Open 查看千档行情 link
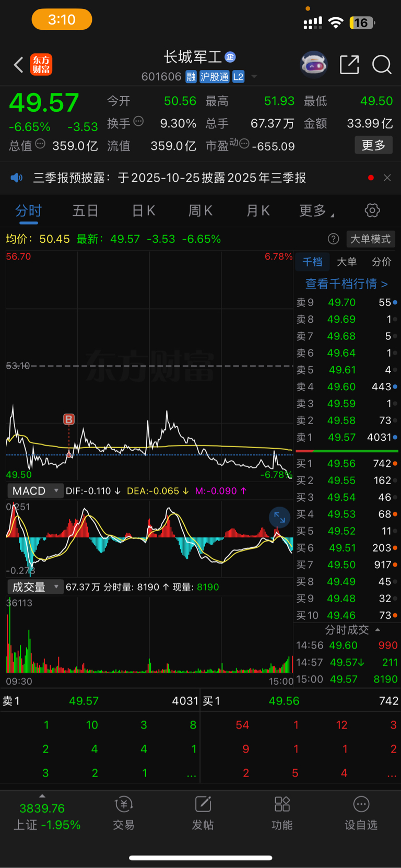Viewport: 401px width, 868px height. 347,284
